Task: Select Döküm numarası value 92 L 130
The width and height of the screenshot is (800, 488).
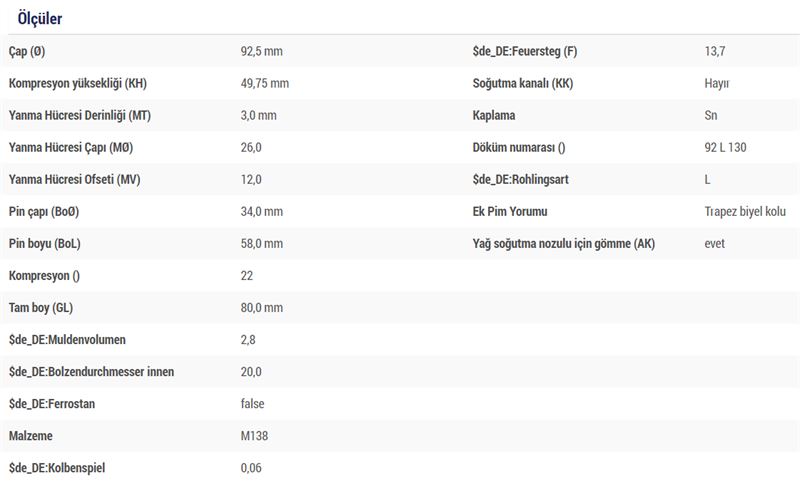Action: point(725,148)
